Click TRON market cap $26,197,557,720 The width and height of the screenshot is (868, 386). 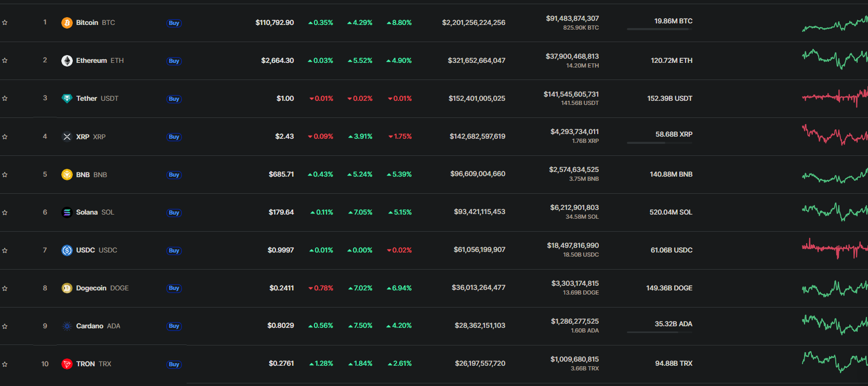480,364
